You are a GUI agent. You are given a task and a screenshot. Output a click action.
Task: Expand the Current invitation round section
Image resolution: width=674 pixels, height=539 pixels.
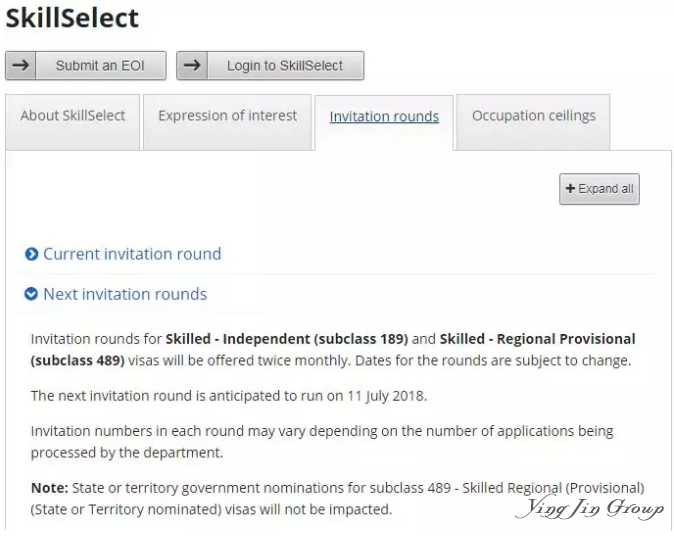click(x=132, y=254)
